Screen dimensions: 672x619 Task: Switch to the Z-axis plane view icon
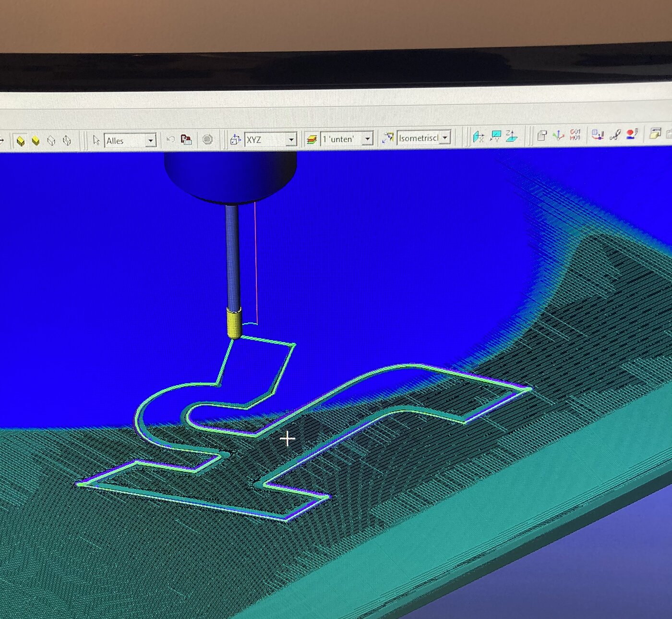511,136
